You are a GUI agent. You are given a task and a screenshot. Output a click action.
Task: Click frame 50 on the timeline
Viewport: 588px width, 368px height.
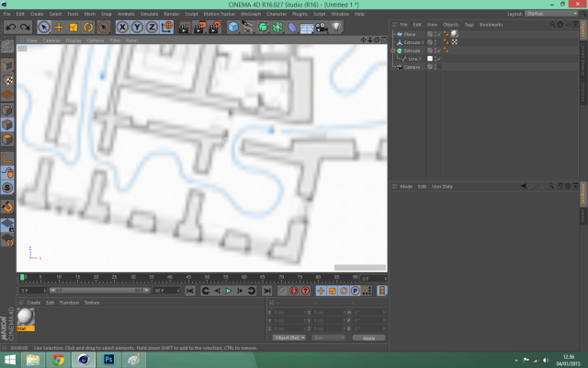pos(207,278)
